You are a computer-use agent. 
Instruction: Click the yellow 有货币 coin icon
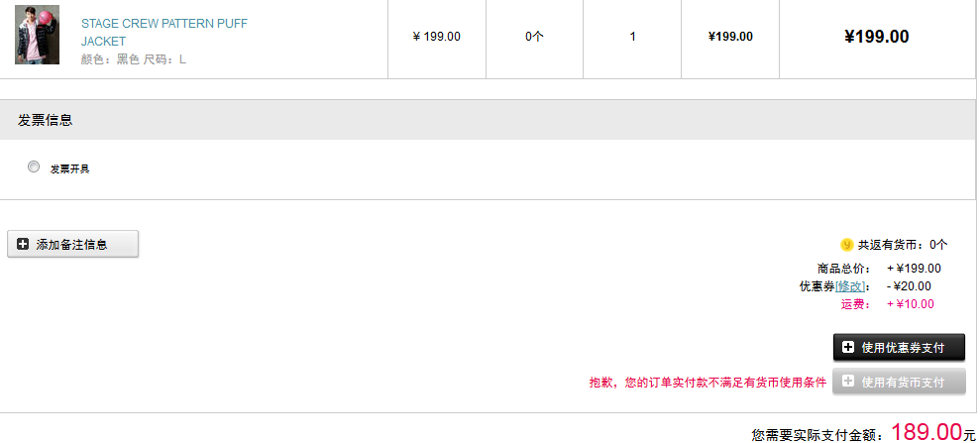(847, 245)
